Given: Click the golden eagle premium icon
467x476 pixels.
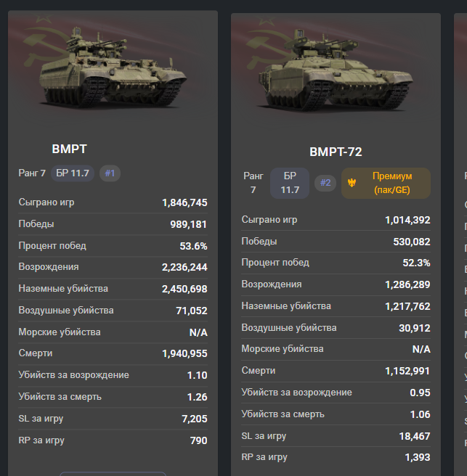Looking at the screenshot, I should [x=352, y=183].
